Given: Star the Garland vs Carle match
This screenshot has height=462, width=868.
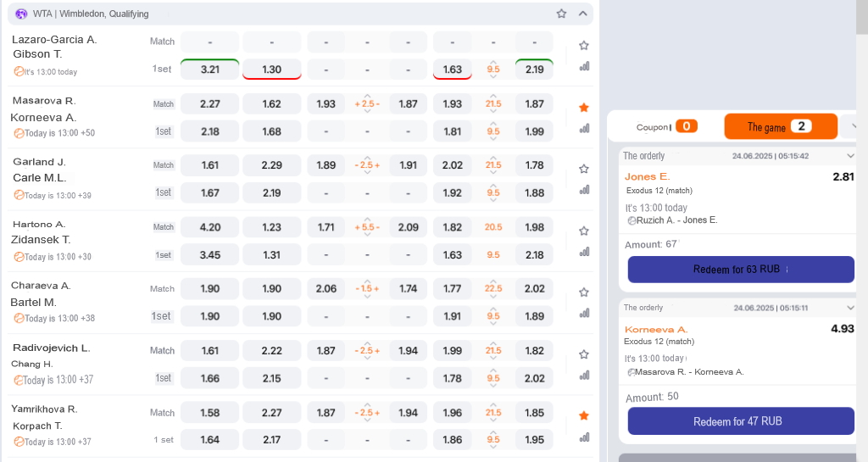Looking at the screenshot, I should pos(583,169).
